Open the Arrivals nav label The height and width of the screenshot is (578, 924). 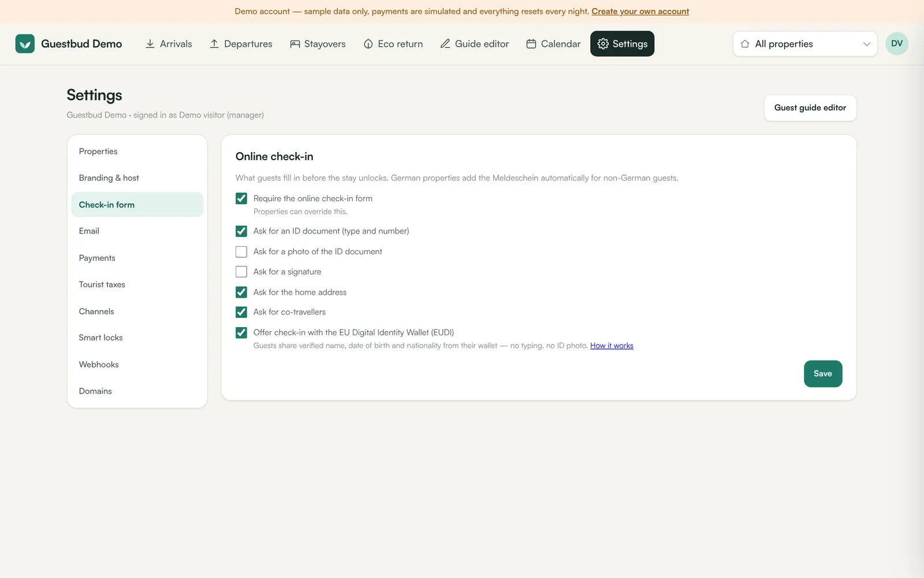click(176, 44)
